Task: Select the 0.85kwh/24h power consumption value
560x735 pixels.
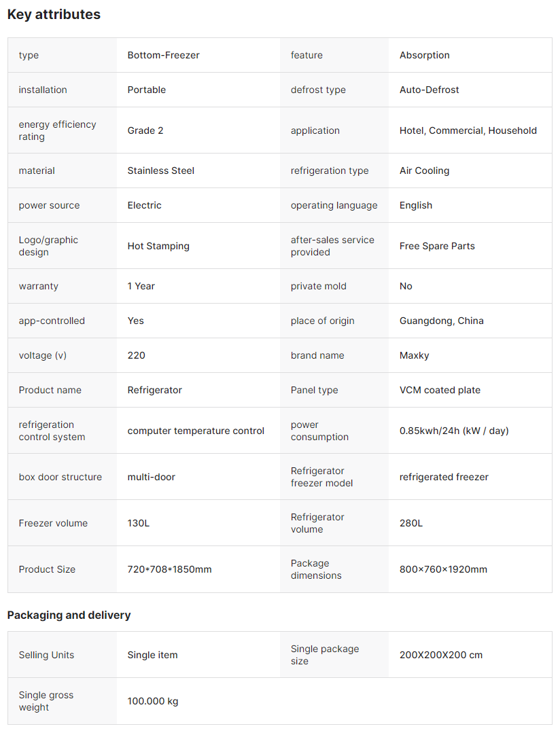Action: [453, 431]
